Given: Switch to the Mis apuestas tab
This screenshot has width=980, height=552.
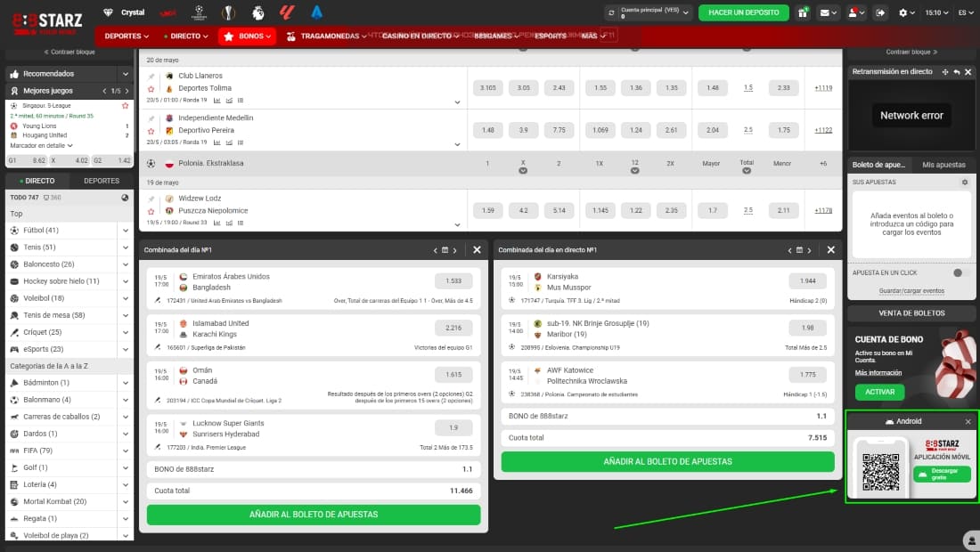Looking at the screenshot, I should pos(943,165).
